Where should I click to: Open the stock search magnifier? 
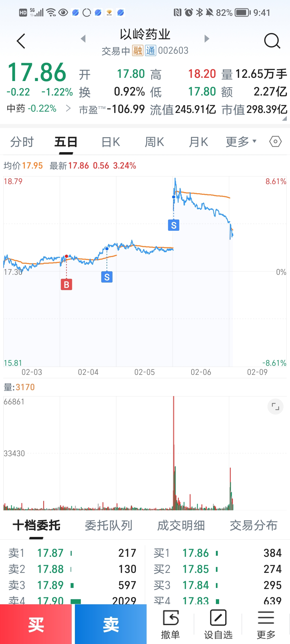(272, 41)
